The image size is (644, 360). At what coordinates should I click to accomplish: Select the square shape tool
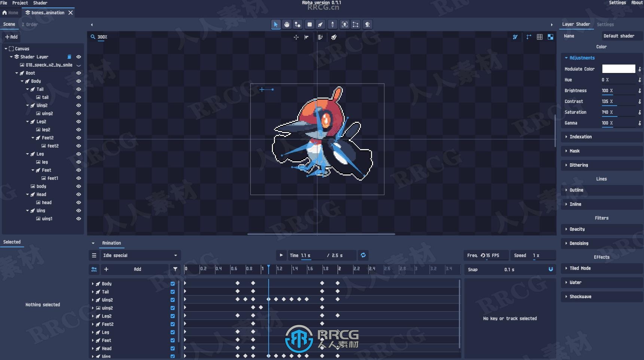coord(309,24)
